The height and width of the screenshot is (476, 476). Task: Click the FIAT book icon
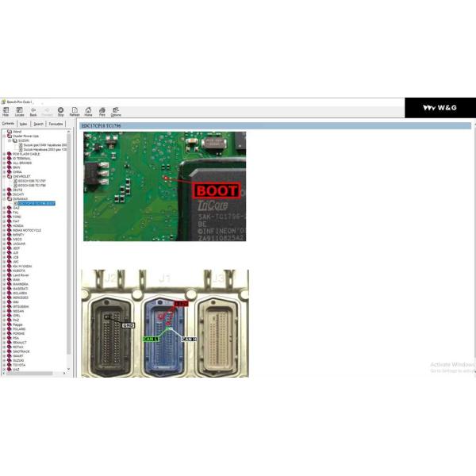coord(10,221)
